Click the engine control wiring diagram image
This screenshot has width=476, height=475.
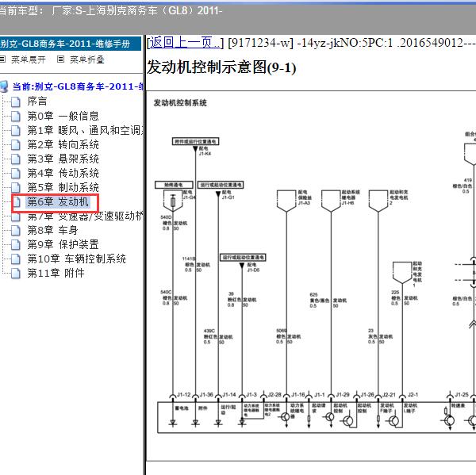click(311, 276)
